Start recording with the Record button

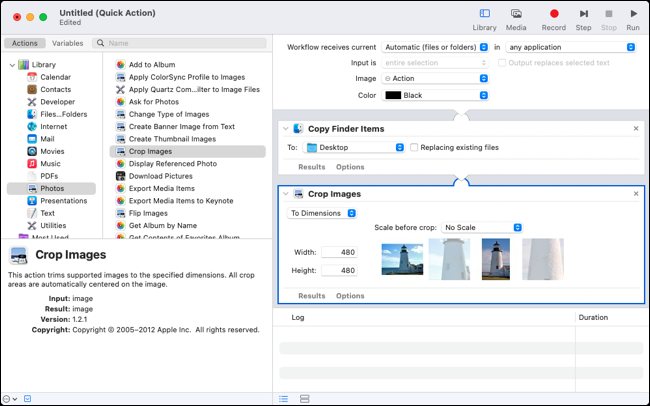[x=554, y=19]
